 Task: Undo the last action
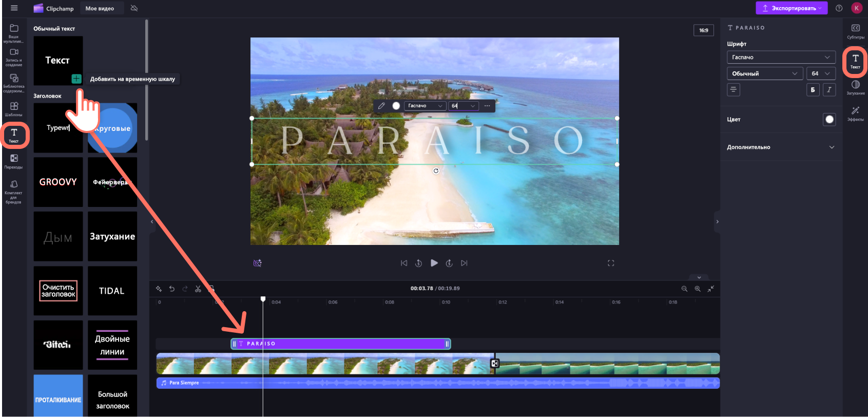(172, 289)
